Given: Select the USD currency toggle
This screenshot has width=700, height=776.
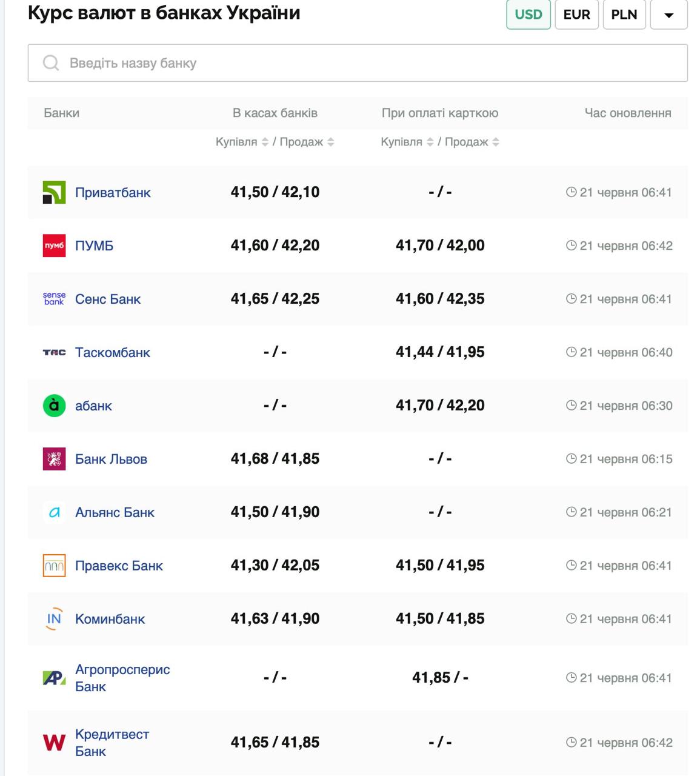Looking at the screenshot, I should [x=528, y=15].
